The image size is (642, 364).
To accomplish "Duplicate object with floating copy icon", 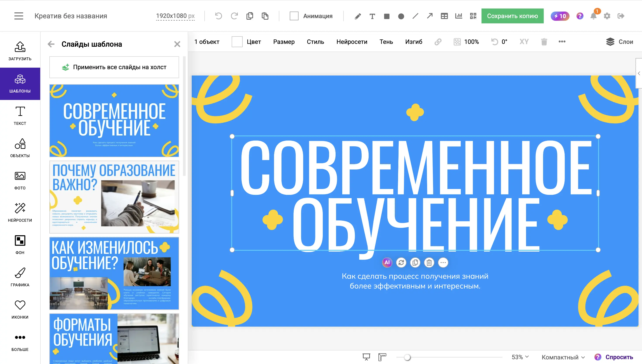I will pos(415,263).
